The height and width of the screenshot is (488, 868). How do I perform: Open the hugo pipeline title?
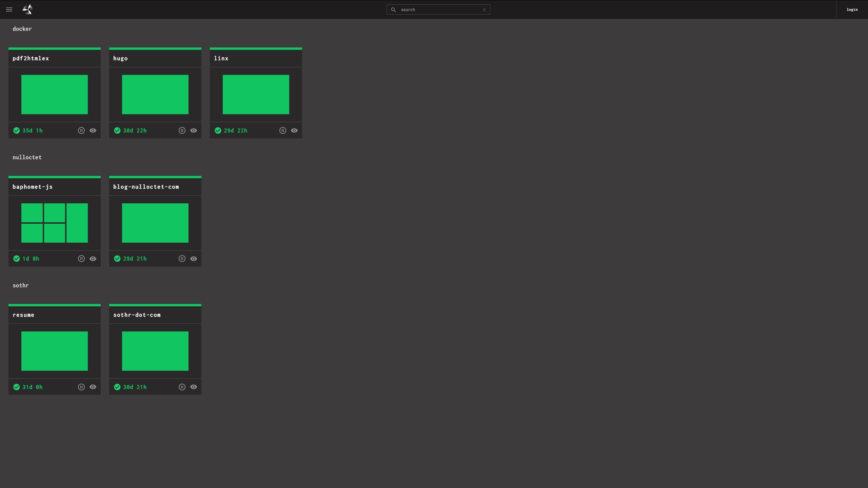[x=120, y=58]
